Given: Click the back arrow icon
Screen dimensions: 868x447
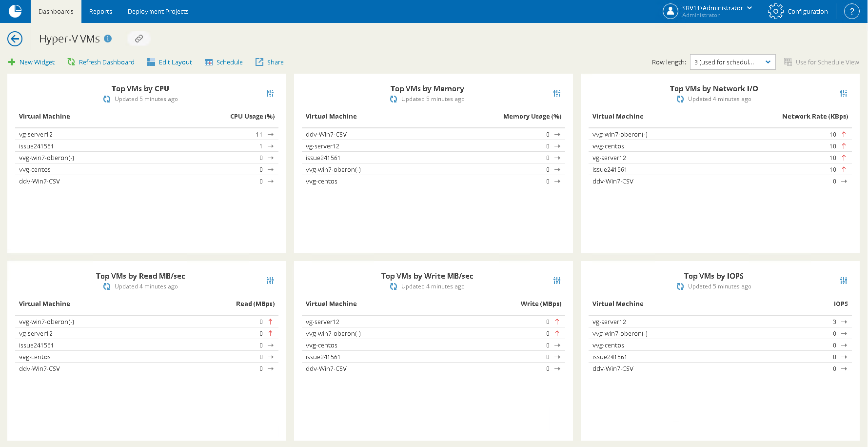Looking at the screenshot, I should pyautogui.click(x=15, y=39).
